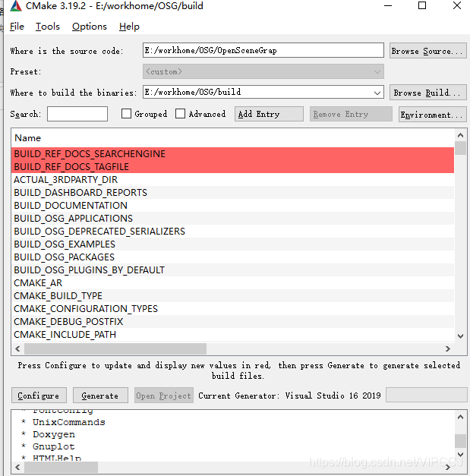Click cache list horizontal scrollbar thumb
470x476 pixels.
[x=115, y=348]
